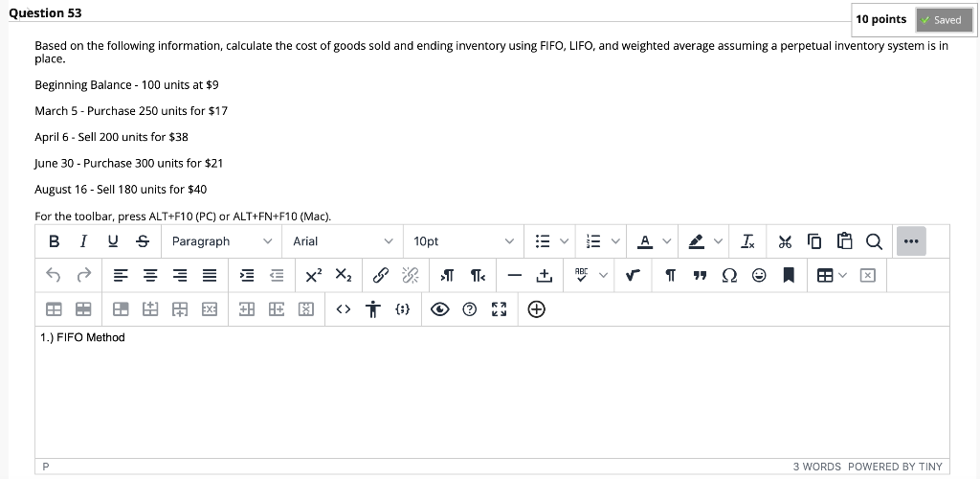Open table cell properties
Viewport: 980px width, 479px height.
(x=121, y=308)
